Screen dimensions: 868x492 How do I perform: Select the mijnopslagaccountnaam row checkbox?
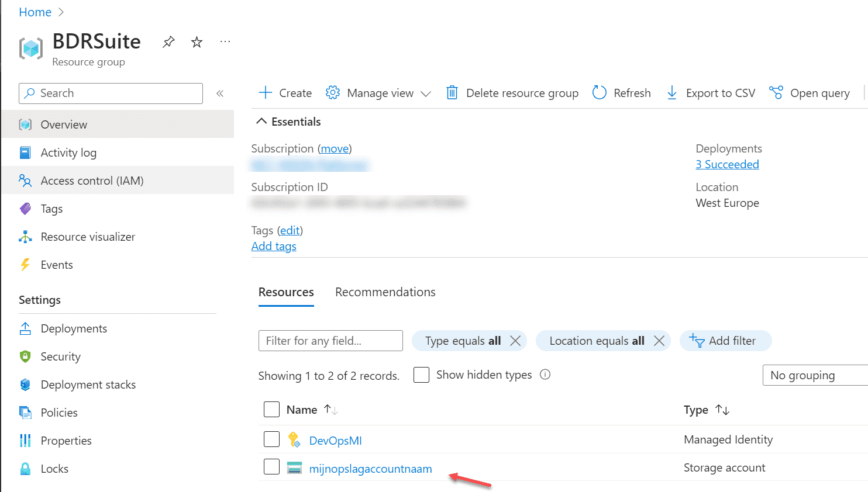click(x=271, y=466)
